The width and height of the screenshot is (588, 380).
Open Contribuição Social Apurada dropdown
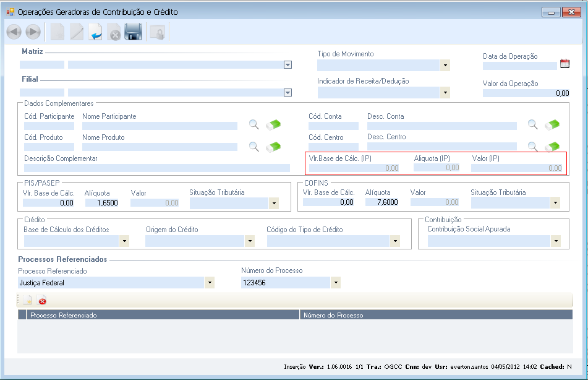[x=556, y=241]
